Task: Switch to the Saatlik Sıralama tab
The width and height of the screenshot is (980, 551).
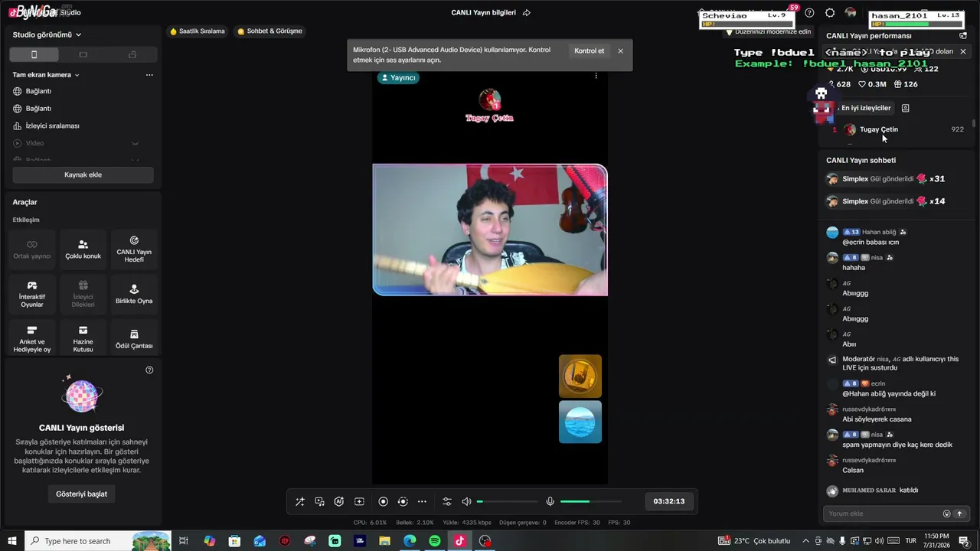Action: pos(198,31)
